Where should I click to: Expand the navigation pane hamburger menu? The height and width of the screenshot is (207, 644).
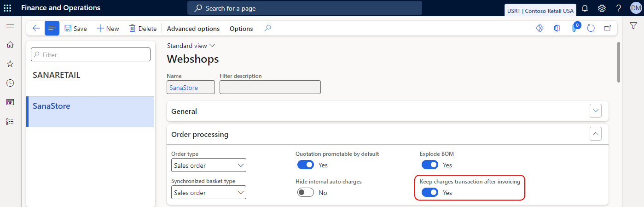[10, 26]
